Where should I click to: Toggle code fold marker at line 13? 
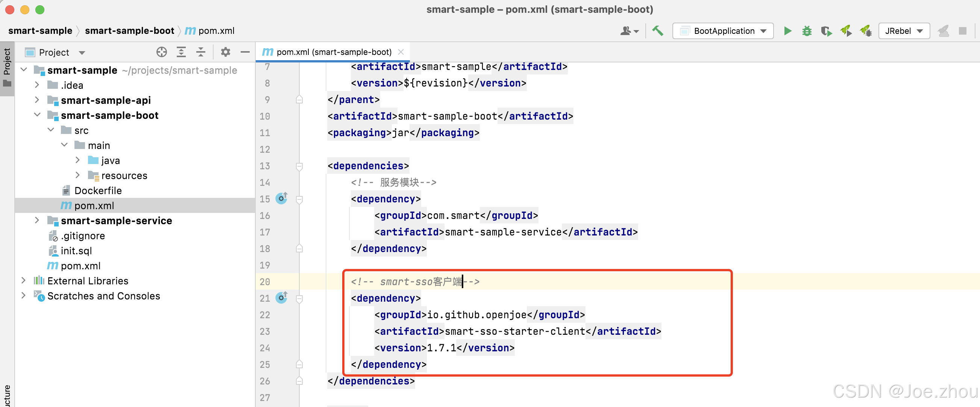[x=299, y=166]
